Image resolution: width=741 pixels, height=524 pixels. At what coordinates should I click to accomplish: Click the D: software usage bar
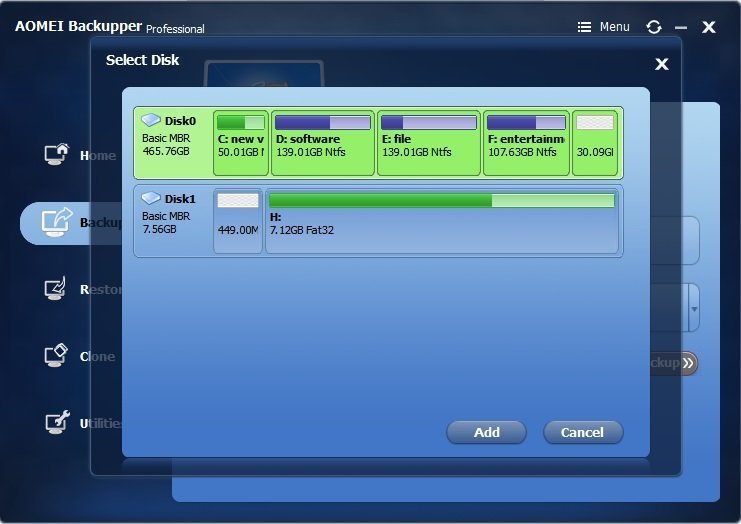pyautogui.click(x=323, y=122)
